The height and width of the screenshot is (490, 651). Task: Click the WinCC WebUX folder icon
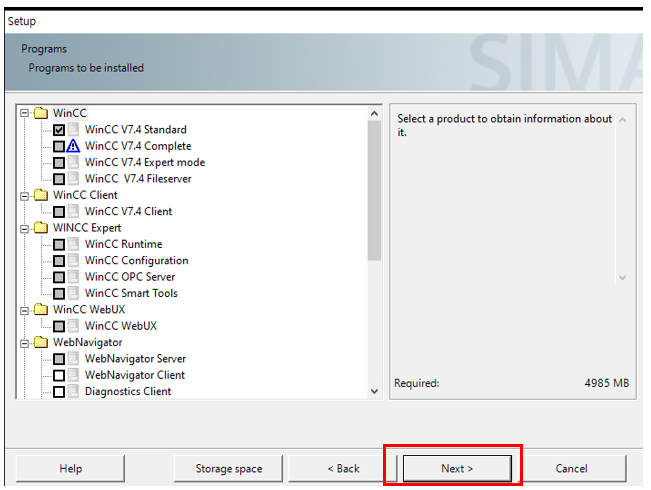point(41,309)
